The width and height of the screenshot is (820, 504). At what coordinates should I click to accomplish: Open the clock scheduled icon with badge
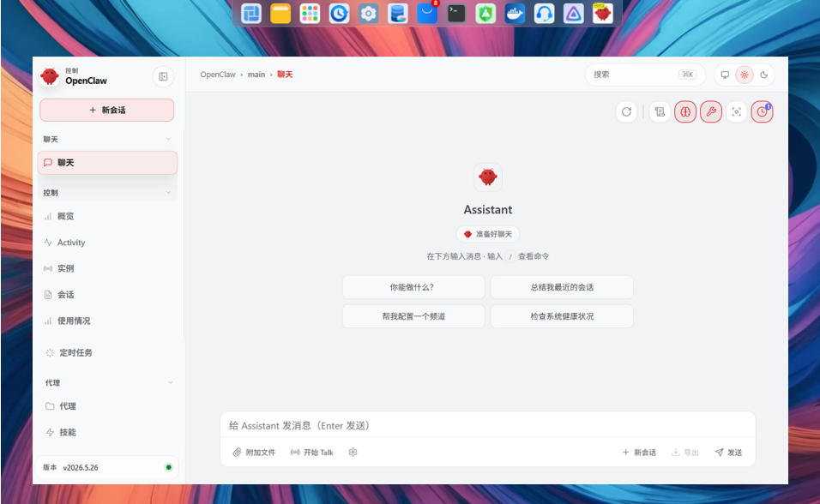(762, 112)
